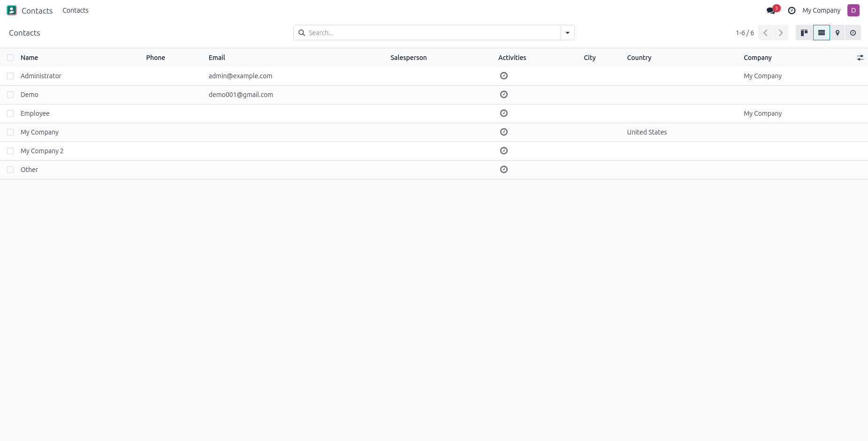Open the conversations messages icon
The image size is (868, 441).
(x=771, y=10)
